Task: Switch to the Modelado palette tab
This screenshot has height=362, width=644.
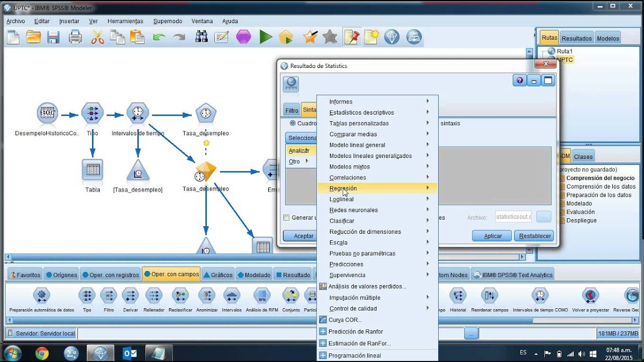Action: click(x=254, y=275)
